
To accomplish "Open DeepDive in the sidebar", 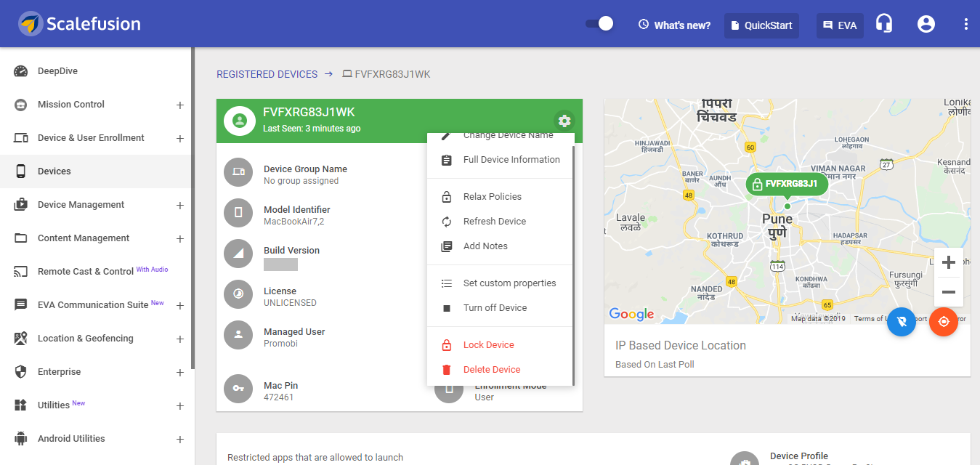I will pyautogui.click(x=57, y=71).
